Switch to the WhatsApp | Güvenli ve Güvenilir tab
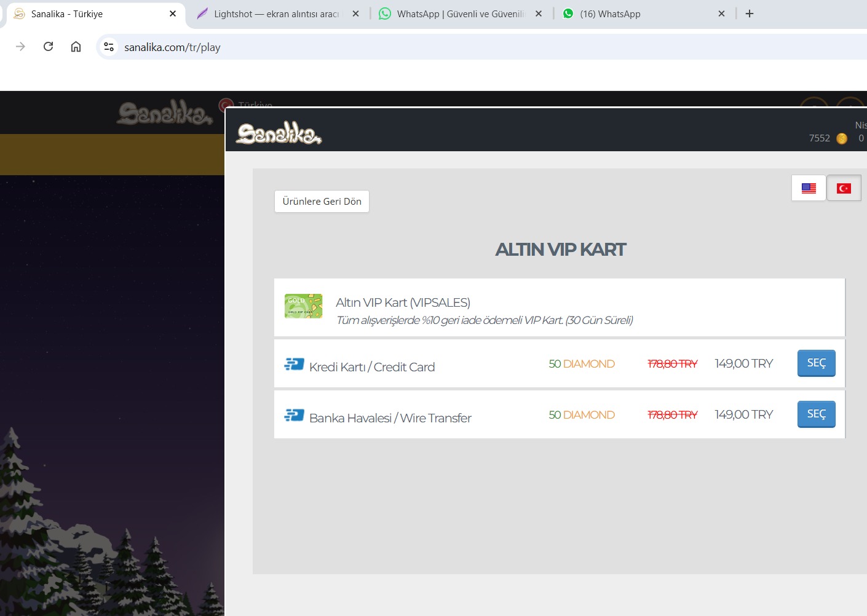Viewport: 867px width, 616px height. point(460,14)
